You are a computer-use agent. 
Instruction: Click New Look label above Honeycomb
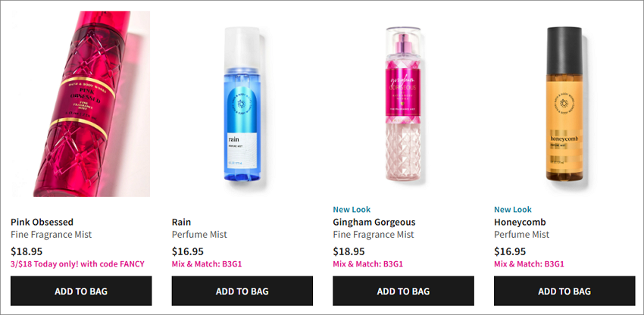513,210
